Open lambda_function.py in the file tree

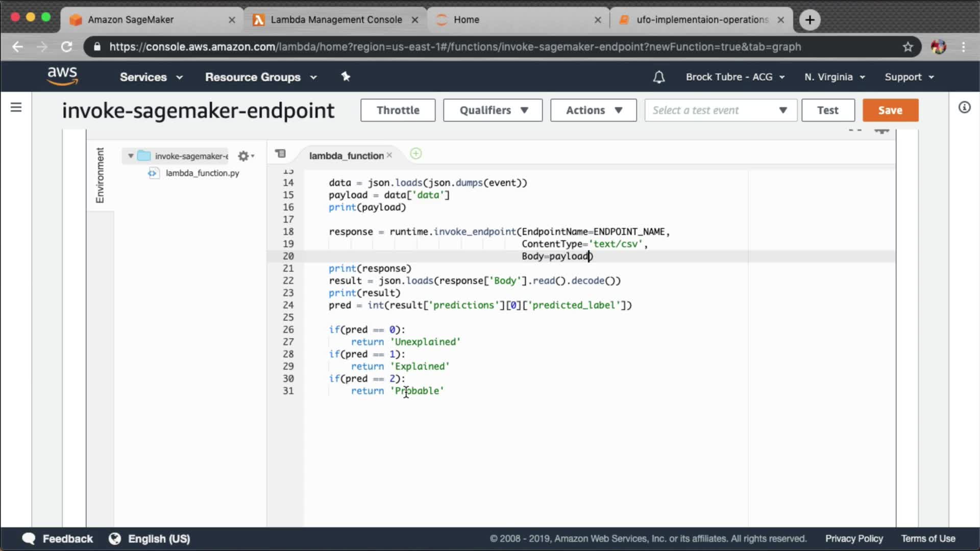[202, 173]
